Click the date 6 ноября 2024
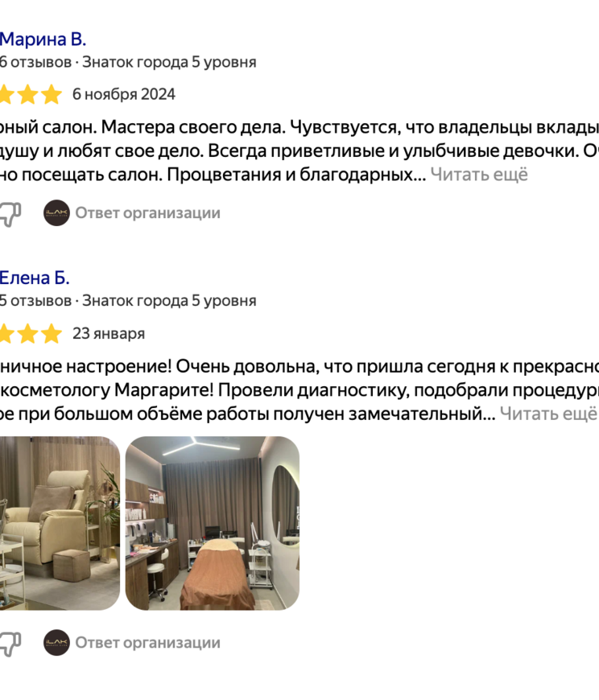Image resolution: width=599 pixels, height=700 pixels. (124, 95)
